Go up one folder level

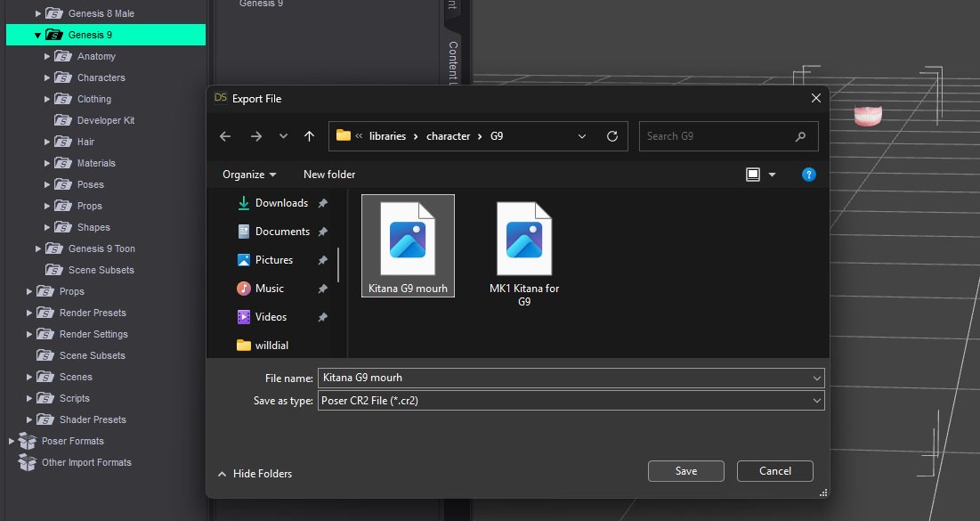coord(310,136)
